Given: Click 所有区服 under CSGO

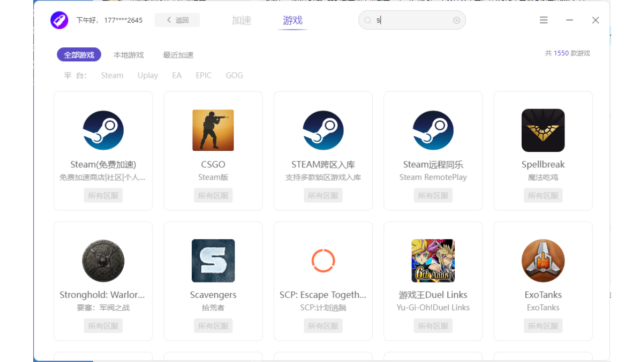Looking at the screenshot, I should (213, 196).
